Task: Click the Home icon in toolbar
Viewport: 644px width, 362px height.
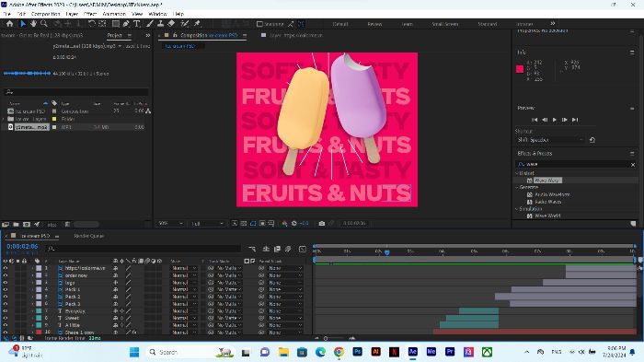Action: (x=9, y=24)
